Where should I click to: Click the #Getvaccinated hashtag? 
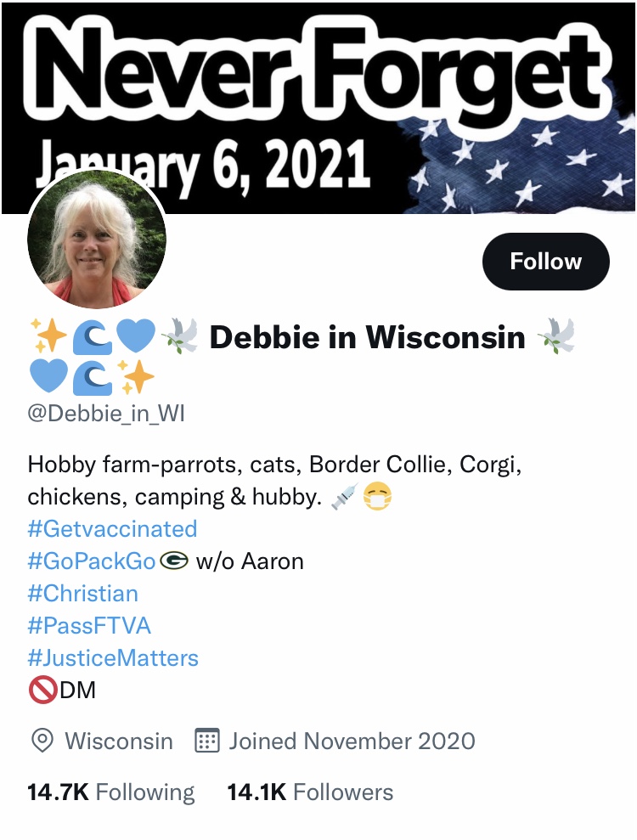click(x=112, y=529)
